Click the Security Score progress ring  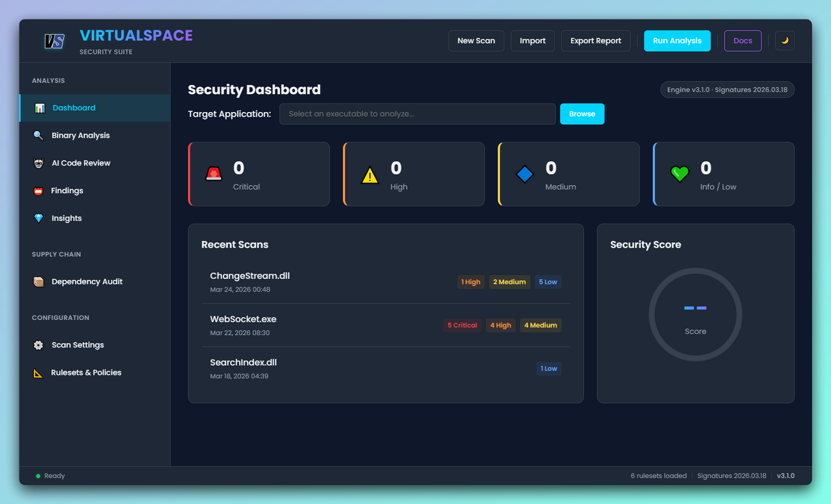click(x=695, y=314)
